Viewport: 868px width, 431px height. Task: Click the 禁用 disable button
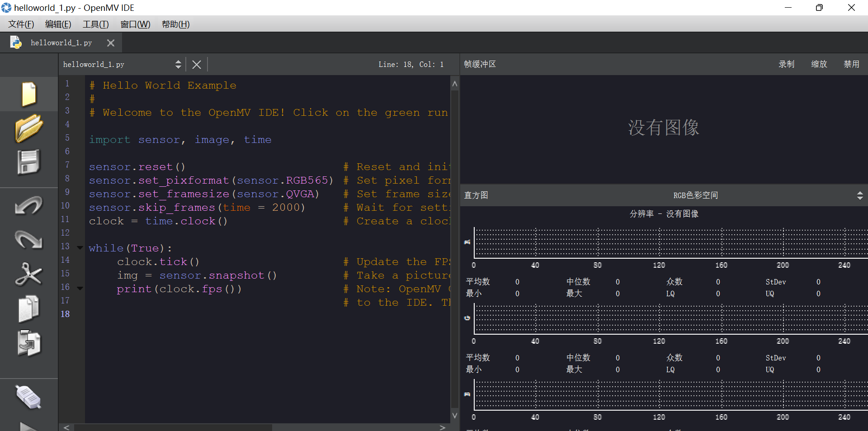[851, 64]
